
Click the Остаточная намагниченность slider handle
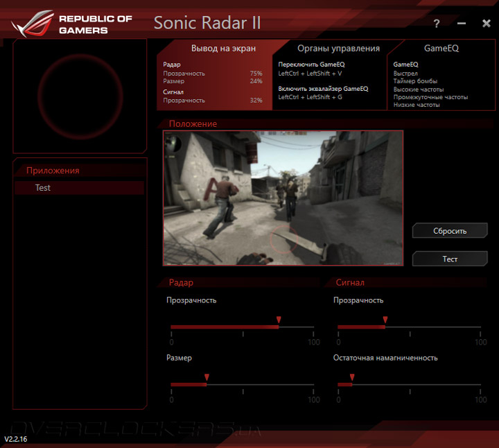tap(352, 377)
